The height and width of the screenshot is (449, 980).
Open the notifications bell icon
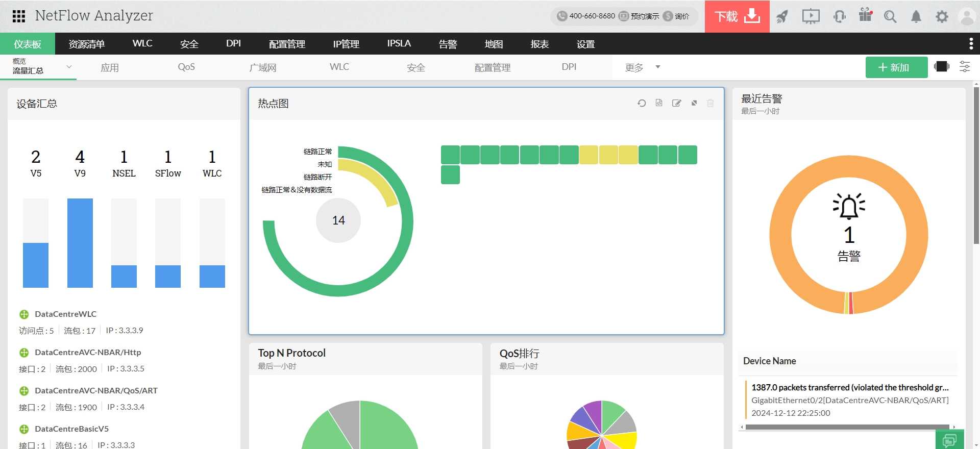(x=916, y=16)
